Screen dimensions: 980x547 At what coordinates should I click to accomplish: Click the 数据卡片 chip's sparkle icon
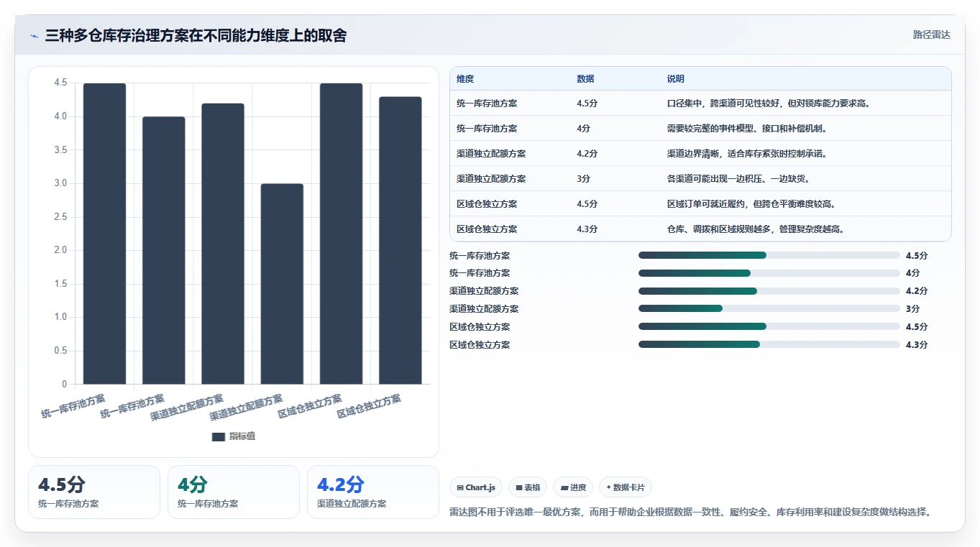point(609,487)
